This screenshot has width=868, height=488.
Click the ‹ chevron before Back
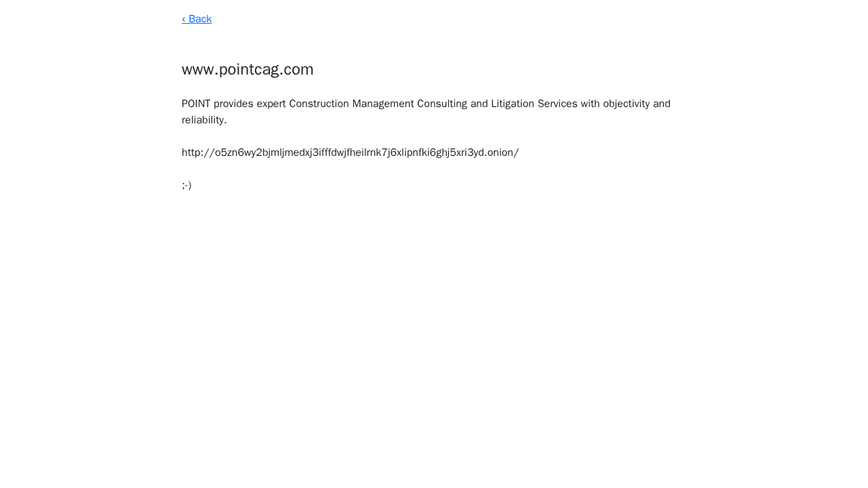click(x=184, y=19)
